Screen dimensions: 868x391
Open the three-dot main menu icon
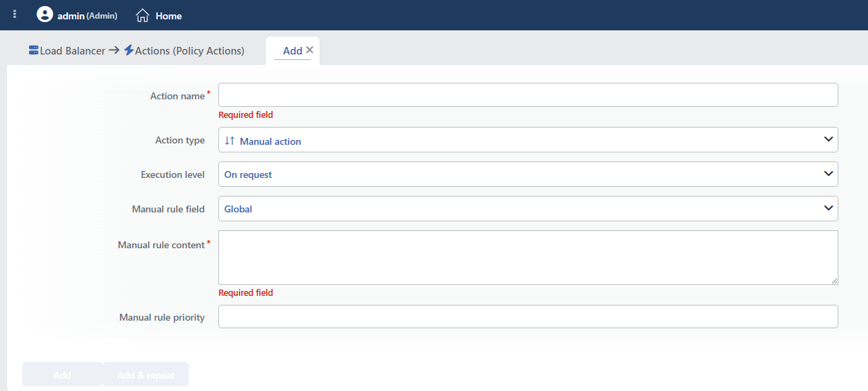click(x=15, y=14)
